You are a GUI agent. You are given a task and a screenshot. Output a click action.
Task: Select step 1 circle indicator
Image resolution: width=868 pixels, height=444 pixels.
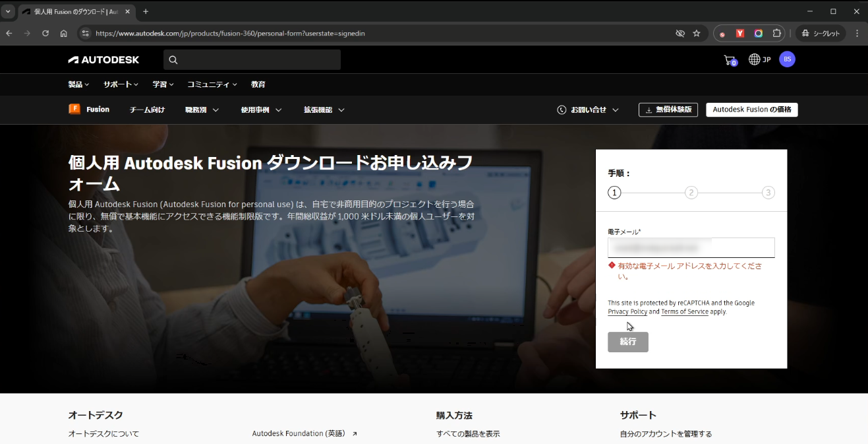[614, 193]
